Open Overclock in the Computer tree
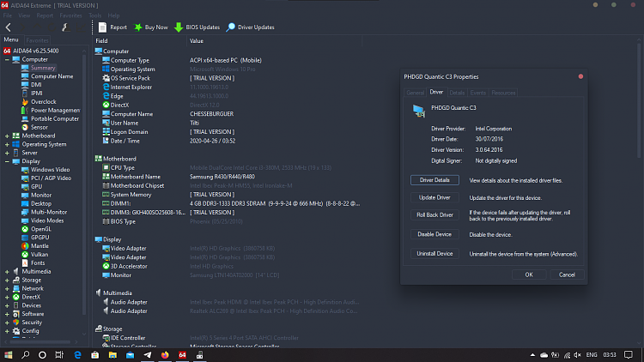 click(43, 102)
